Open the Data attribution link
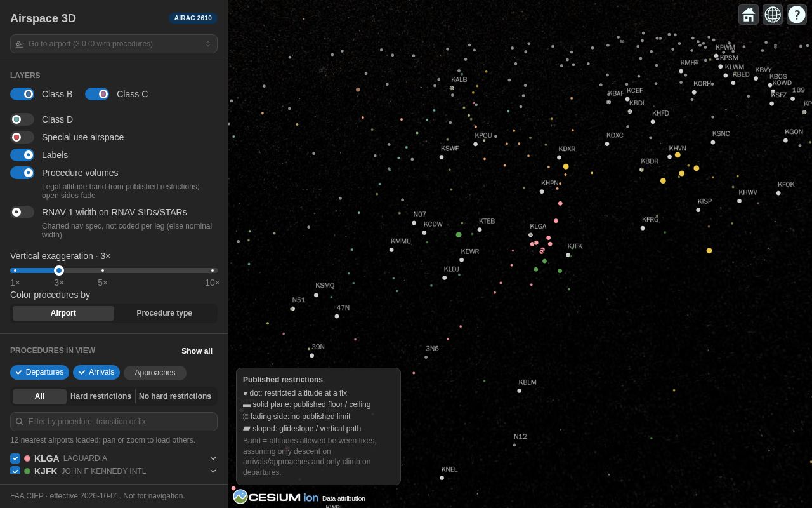 pyautogui.click(x=344, y=499)
